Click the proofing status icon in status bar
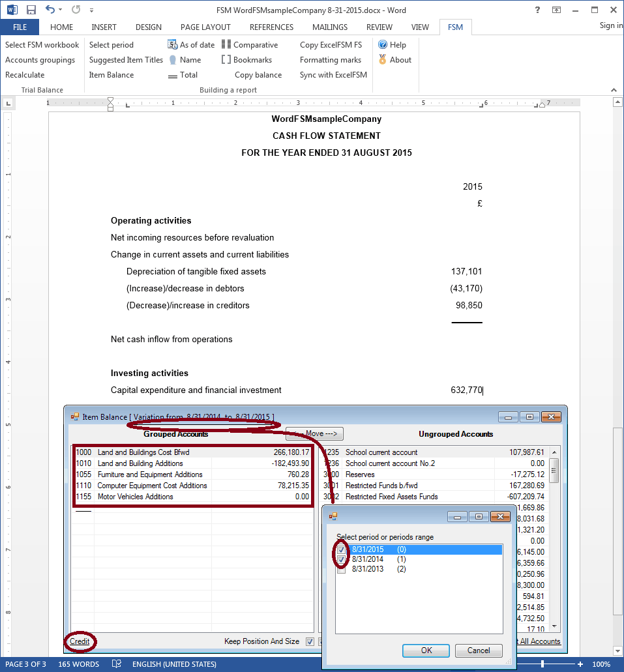Screen dimensions: 624x672 [116, 664]
